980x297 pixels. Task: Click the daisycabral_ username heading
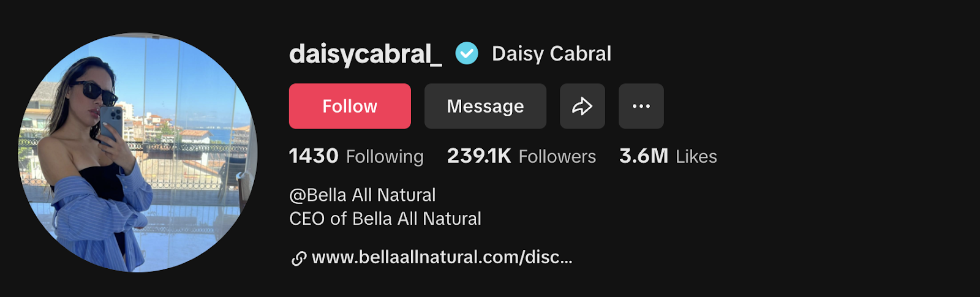click(x=366, y=55)
